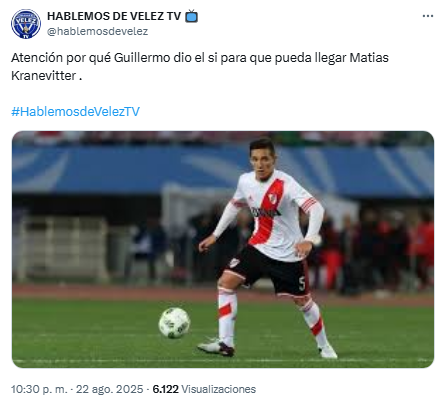Image resolution: width=438 pixels, height=405 pixels.
Task: Click the tweet text starting with Atención
Action: [x=200, y=67]
